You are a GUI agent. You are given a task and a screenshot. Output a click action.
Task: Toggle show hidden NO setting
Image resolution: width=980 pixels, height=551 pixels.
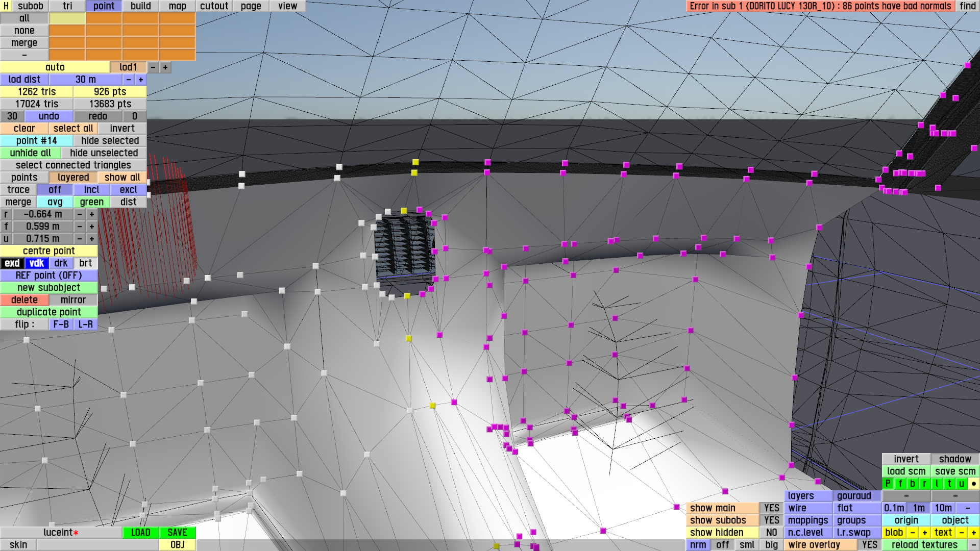[x=771, y=533]
